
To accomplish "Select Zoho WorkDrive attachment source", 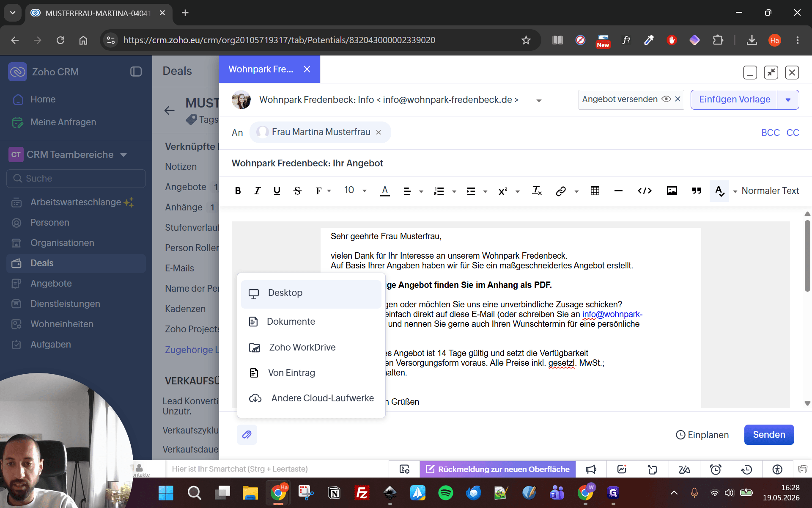I will tap(311, 348).
